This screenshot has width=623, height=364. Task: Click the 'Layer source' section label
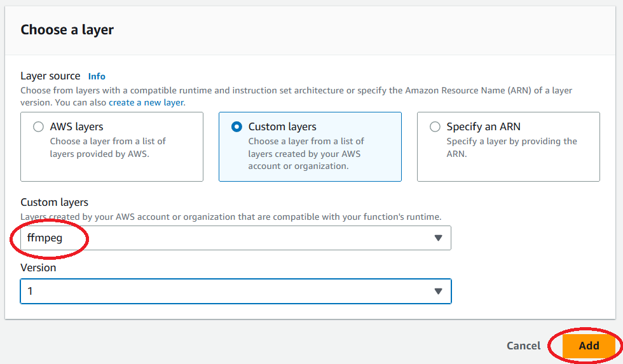(50, 76)
